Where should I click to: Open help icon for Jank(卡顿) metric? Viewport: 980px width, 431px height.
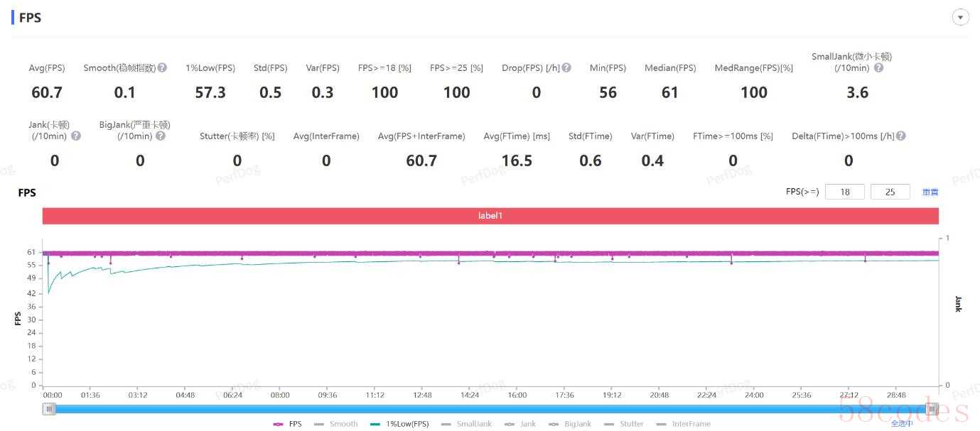click(76, 136)
